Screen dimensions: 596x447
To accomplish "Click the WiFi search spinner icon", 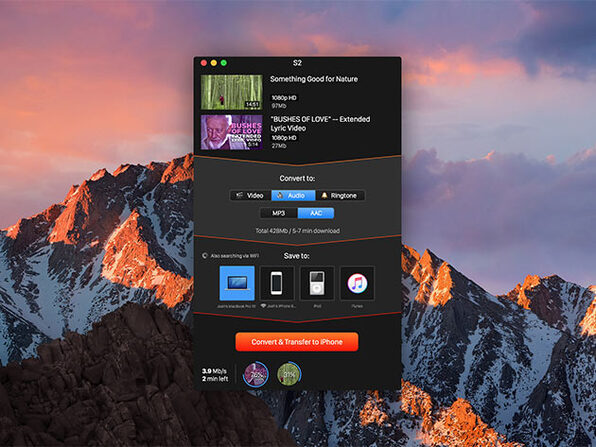I will point(205,256).
